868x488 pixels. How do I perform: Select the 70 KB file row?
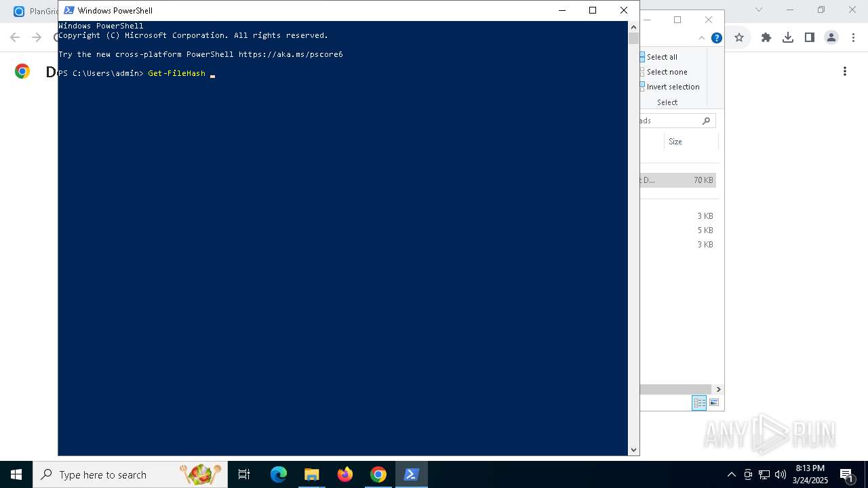coord(678,180)
